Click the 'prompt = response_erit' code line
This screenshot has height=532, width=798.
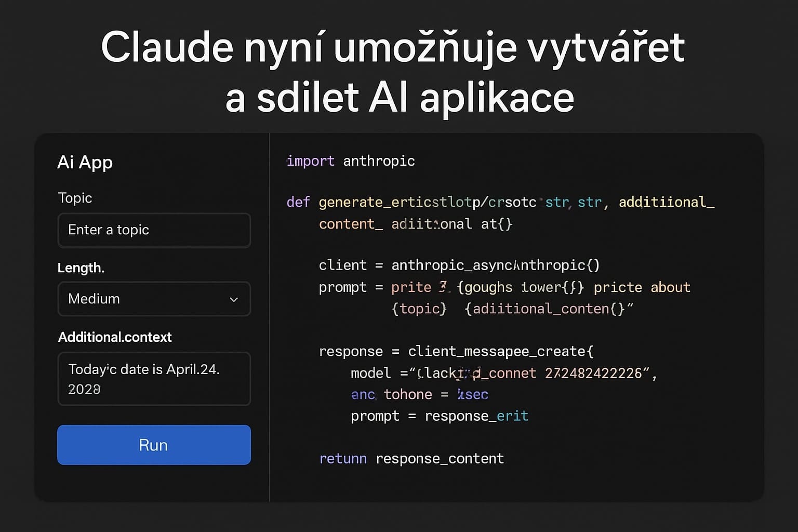coord(439,416)
